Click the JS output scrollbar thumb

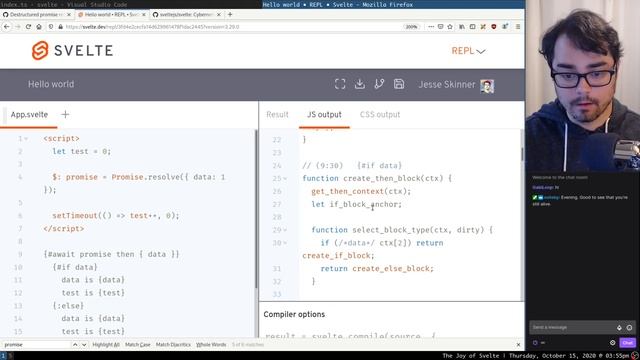click(x=522, y=153)
